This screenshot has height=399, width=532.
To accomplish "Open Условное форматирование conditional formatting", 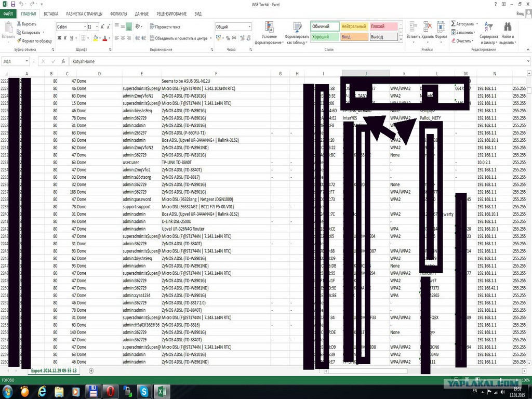I will tap(270, 33).
